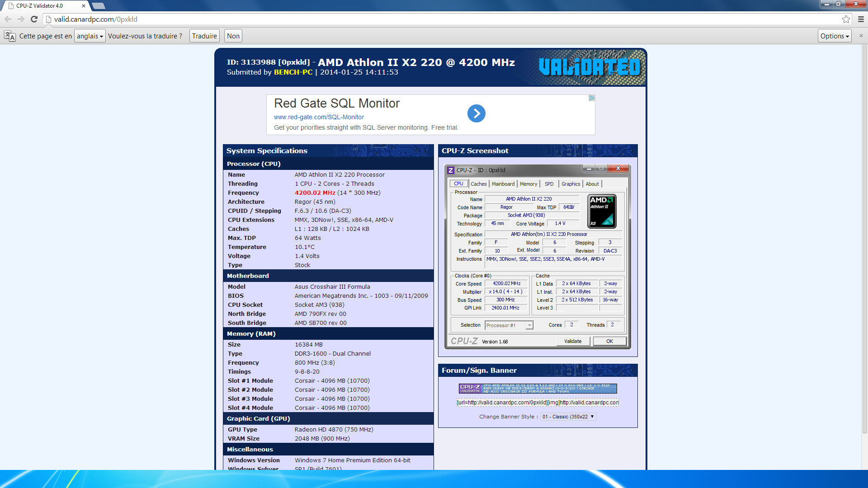Click the AMD Athlon II logo image
The height and width of the screenshot is (488, 868).
tap(602, 211)
